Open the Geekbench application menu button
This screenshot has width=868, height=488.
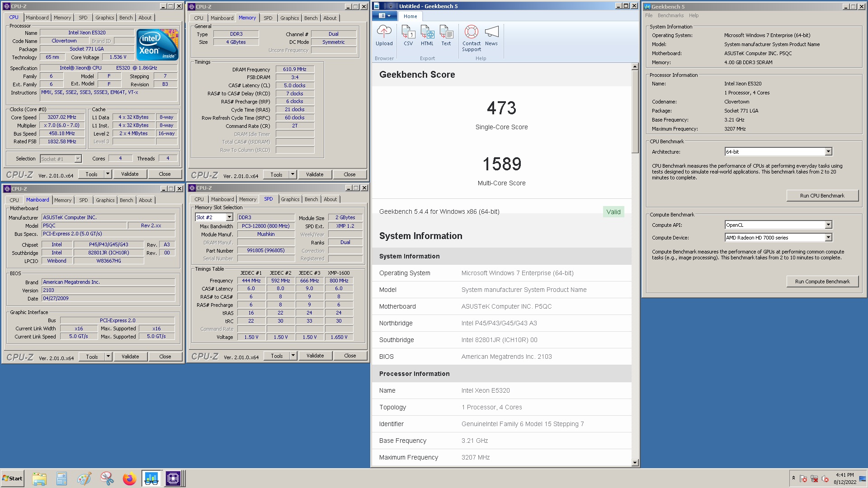point(384,16)
